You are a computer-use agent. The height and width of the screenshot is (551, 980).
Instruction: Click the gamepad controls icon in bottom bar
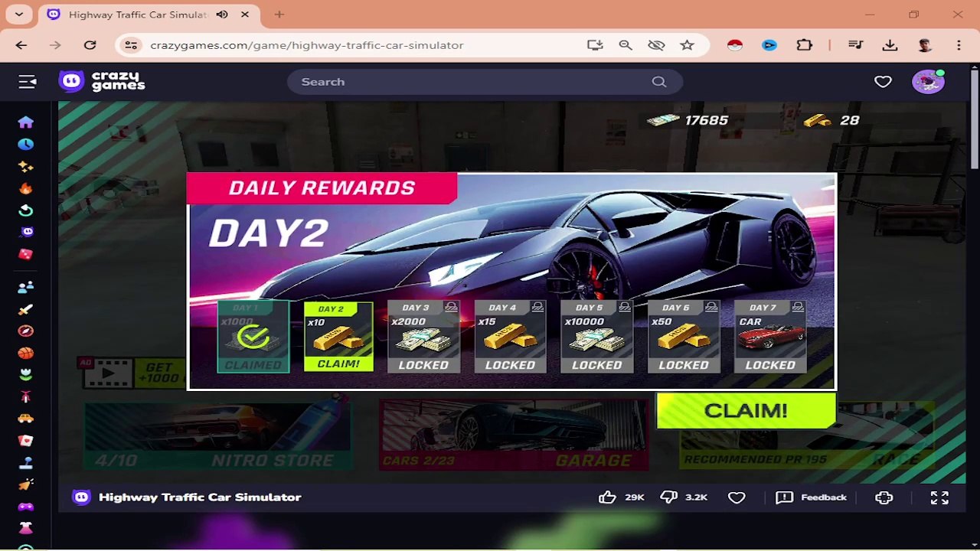coord(884,497)
